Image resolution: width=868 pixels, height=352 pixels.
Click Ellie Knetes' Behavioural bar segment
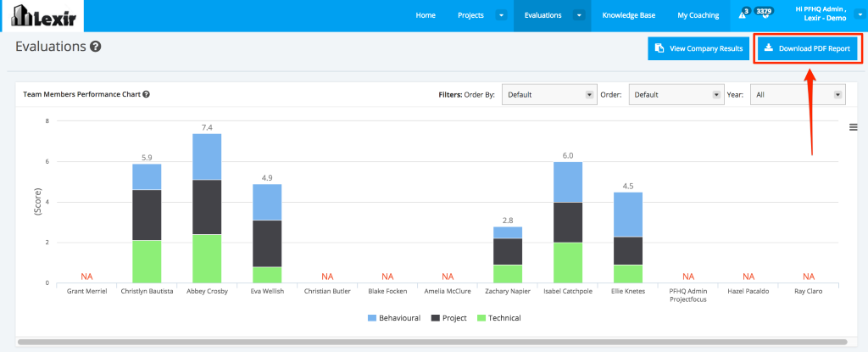628,215
